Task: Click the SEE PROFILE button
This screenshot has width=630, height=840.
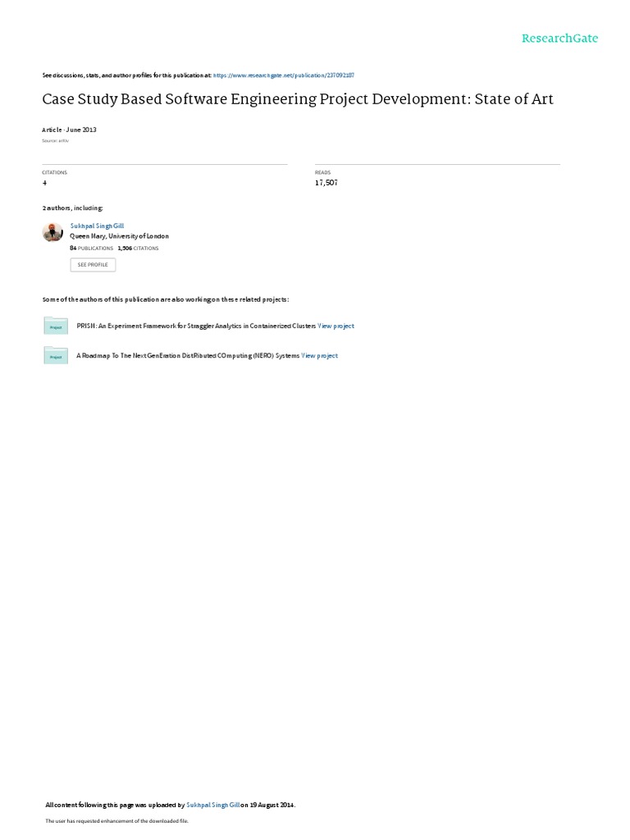Action: click(93, 265)
